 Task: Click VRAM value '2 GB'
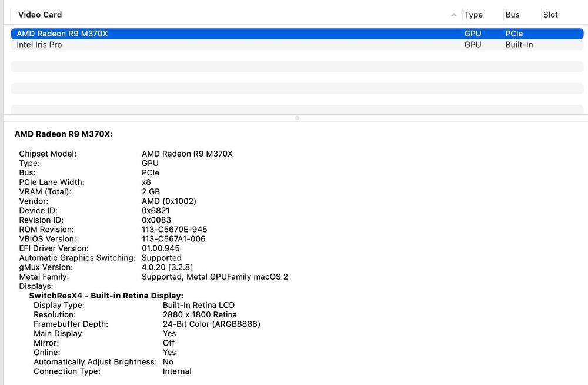click(x=151, y=191)
